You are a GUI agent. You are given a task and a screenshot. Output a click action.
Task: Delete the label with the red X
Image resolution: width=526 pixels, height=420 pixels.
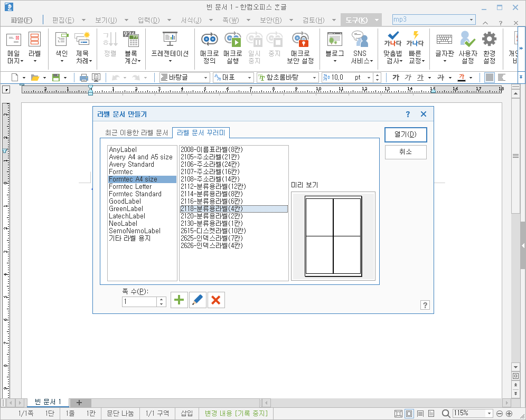click(216, 300)
